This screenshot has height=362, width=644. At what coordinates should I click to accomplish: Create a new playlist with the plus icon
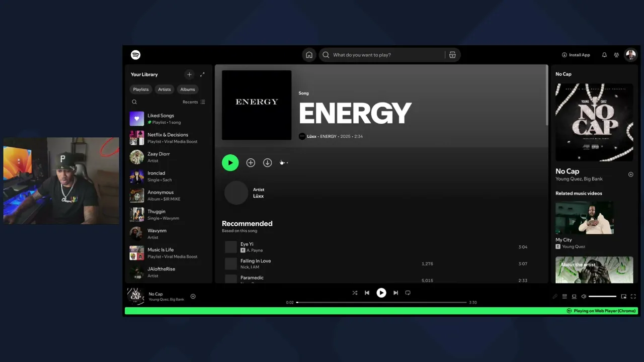(189, 74)
